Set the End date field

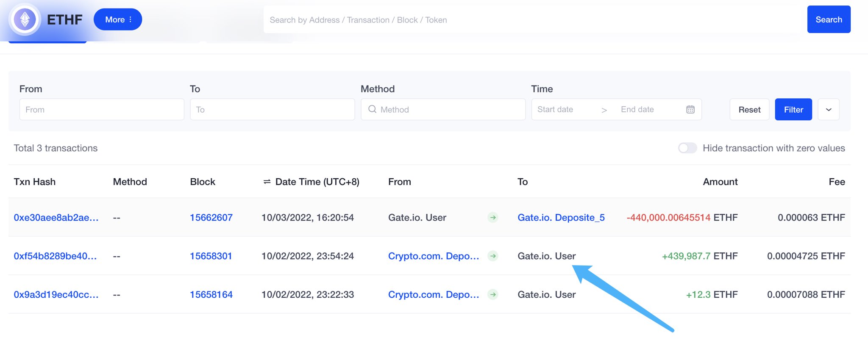(x=637, y=110)
